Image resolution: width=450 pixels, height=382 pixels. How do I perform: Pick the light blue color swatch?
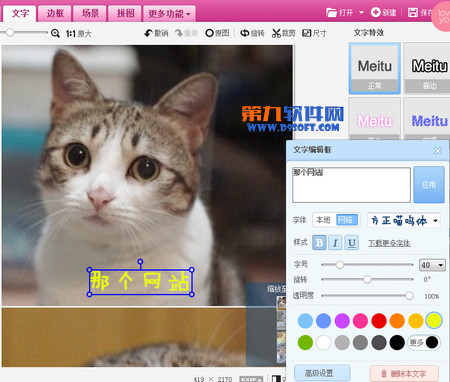(x=305, y=321)
